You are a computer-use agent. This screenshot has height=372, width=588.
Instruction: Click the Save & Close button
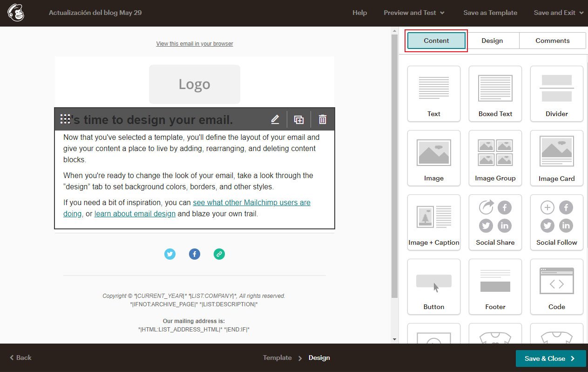pyautogui.click(x=551, y=358)
